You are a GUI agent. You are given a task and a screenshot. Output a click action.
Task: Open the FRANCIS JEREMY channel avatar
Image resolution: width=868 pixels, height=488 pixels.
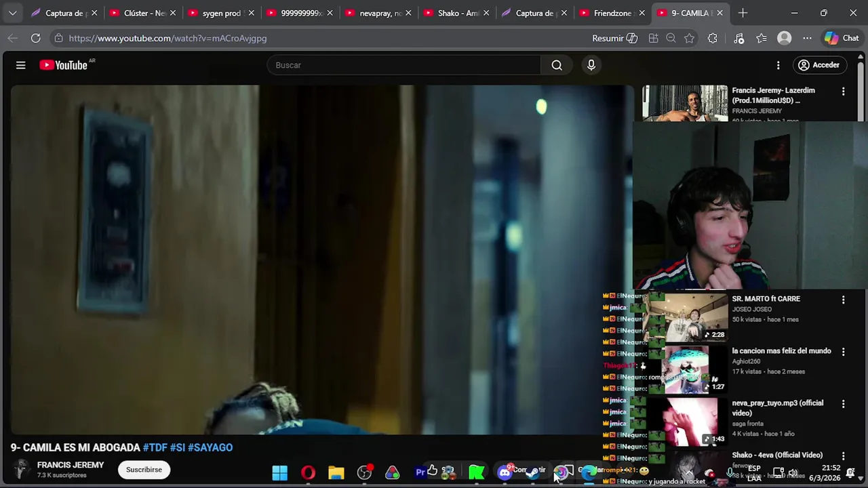click(x=22, y=469)
